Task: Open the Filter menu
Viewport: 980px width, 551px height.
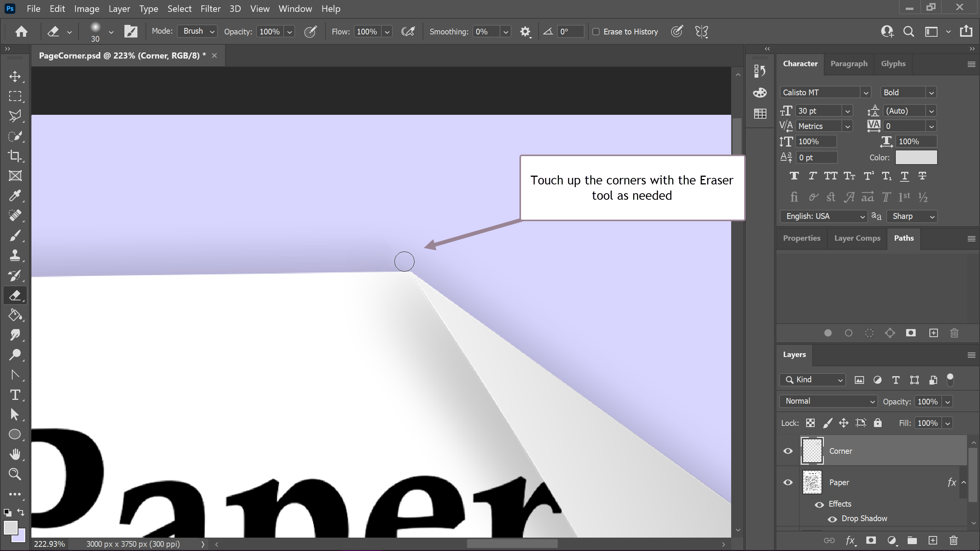Action: click(x=210, y=8)
